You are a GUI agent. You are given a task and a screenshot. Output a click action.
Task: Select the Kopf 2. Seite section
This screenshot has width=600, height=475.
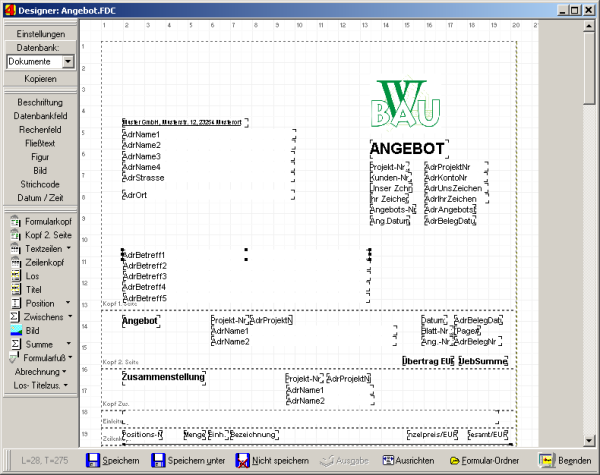pos(40,234)
